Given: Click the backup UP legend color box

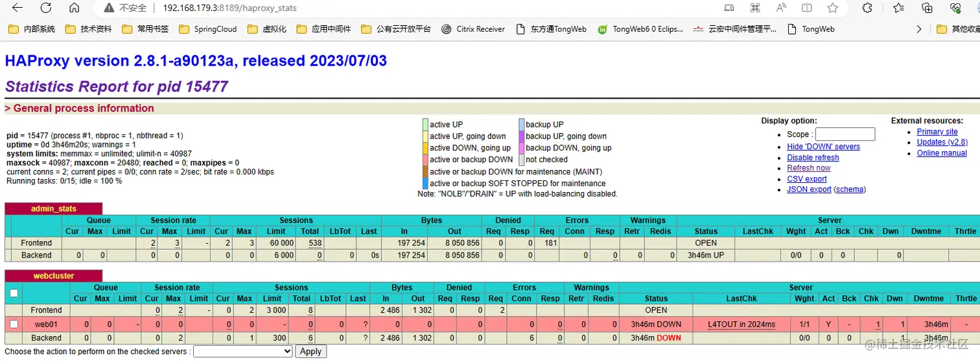Looking at the screenshot, I should coord(521,125).
